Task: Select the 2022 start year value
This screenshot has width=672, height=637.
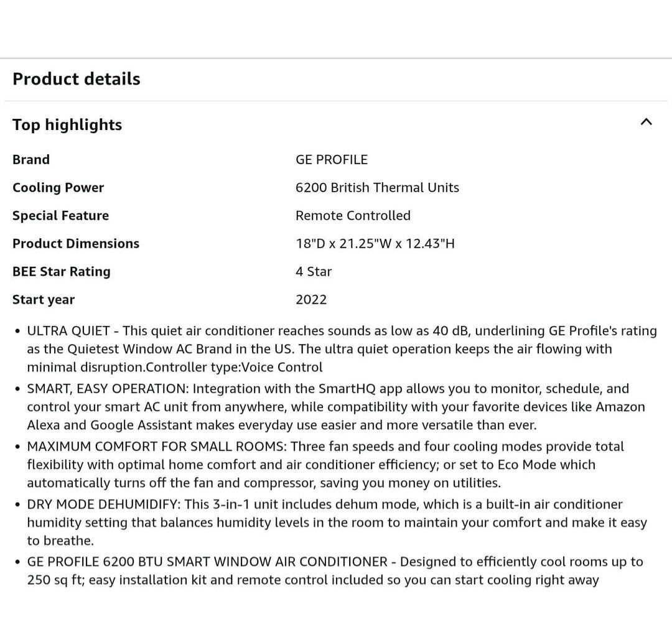Action: pos(311,300)
